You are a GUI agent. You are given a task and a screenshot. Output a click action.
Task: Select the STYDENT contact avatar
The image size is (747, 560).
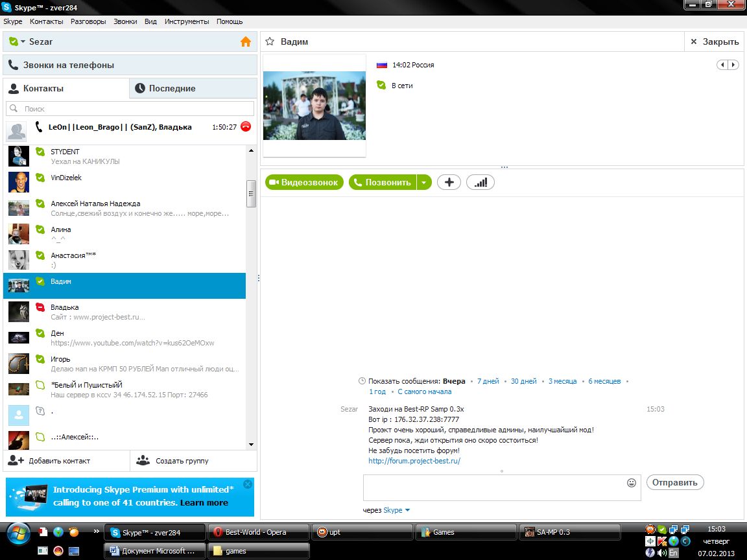19,156
